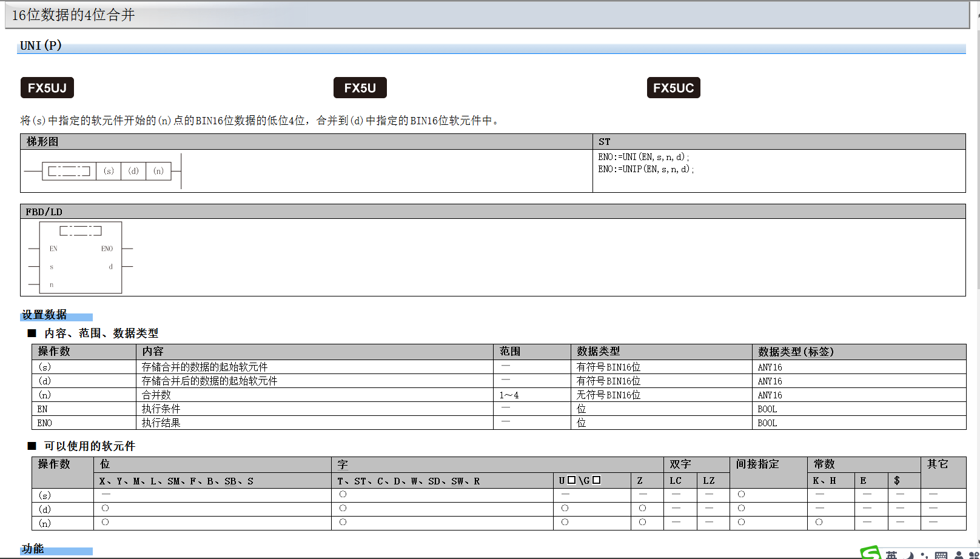This screenshot has width=980, height=559.
Task: Toggle the Chinese punctuation mode icon
Action: (924, 555)
